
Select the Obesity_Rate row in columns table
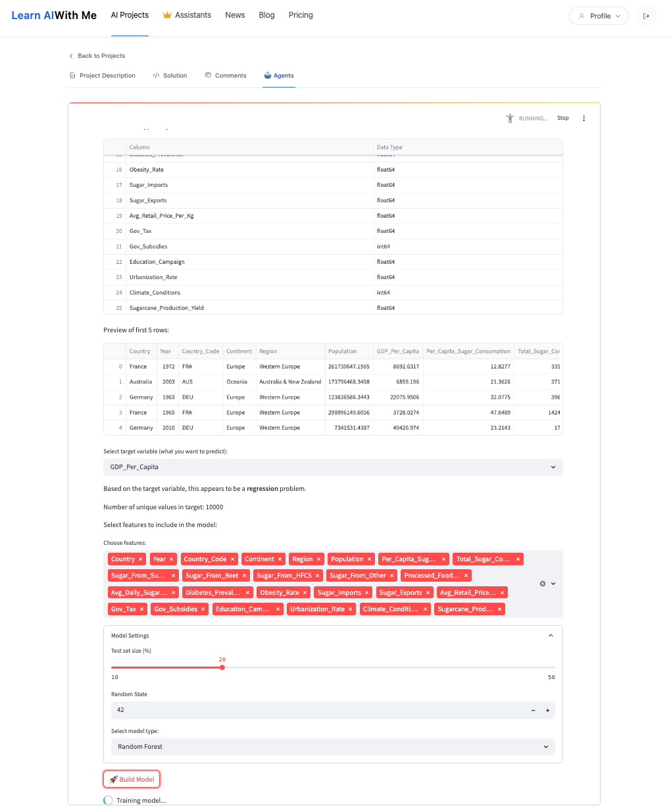[x=333, y=170]
